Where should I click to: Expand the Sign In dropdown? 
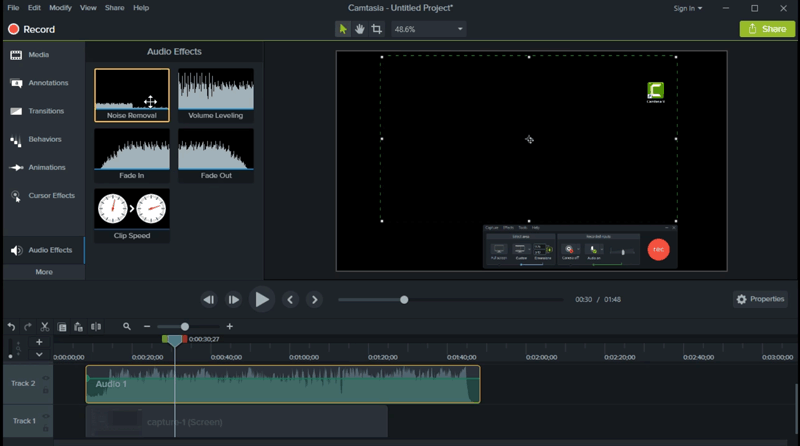687,8
